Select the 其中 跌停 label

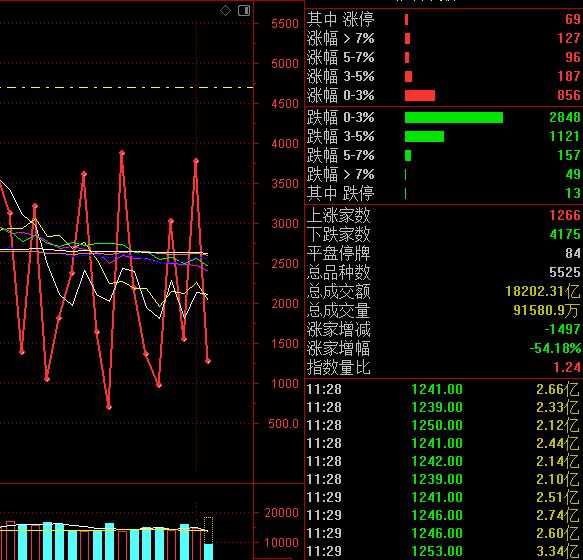point(340,193)
